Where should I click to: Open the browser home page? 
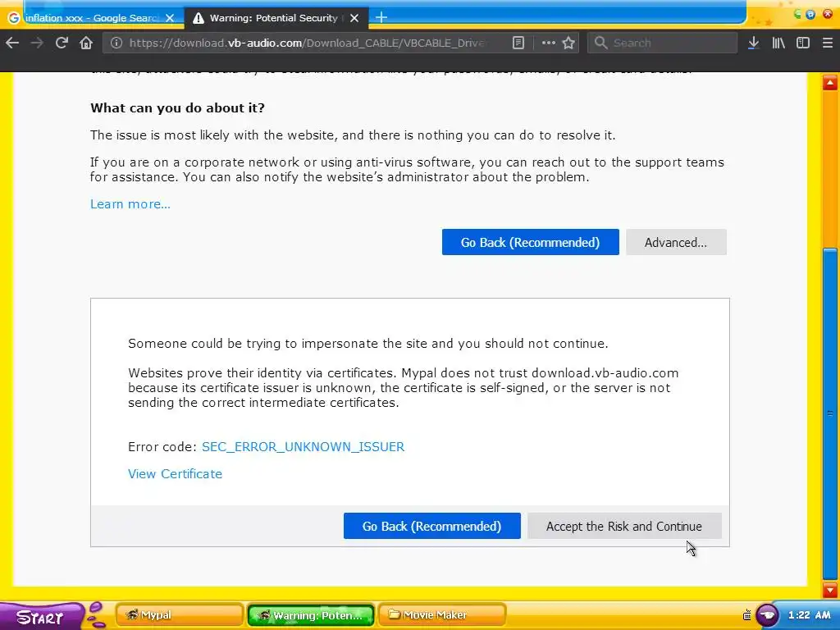(x=86, y=43)
